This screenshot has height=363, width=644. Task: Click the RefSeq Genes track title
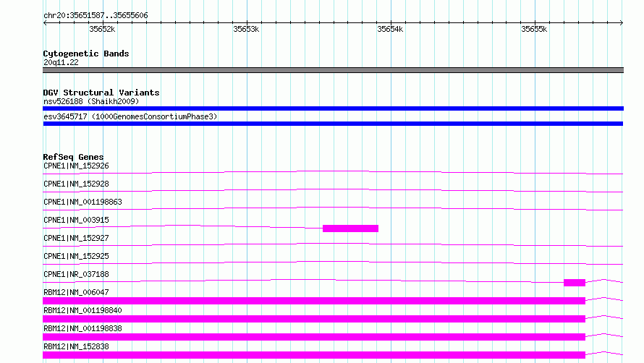pos(73,157)
